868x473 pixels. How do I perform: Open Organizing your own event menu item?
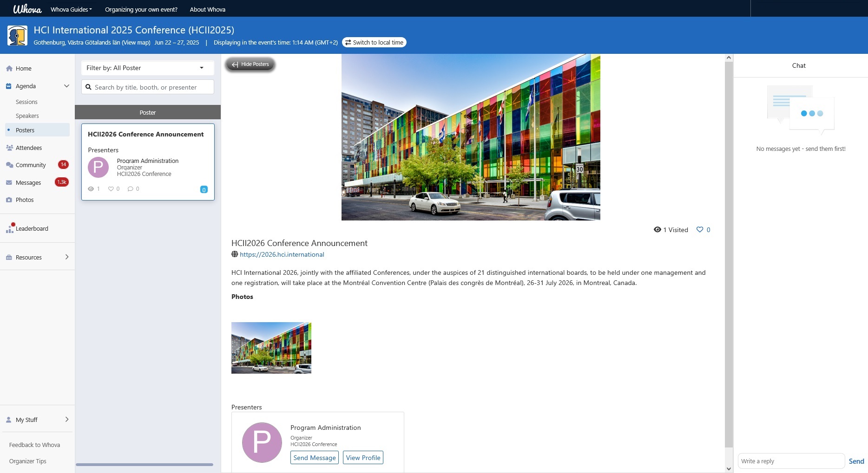(141, 9)
